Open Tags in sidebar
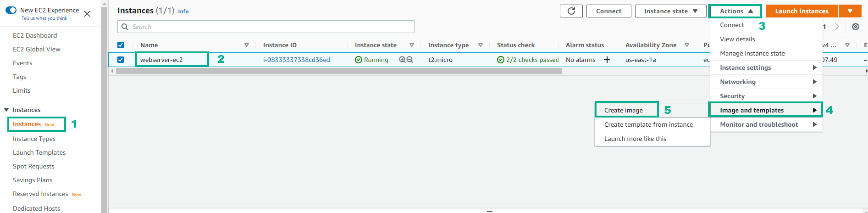Image resolution: width=868 pixels, height=213 pixels. click(19, 77)
